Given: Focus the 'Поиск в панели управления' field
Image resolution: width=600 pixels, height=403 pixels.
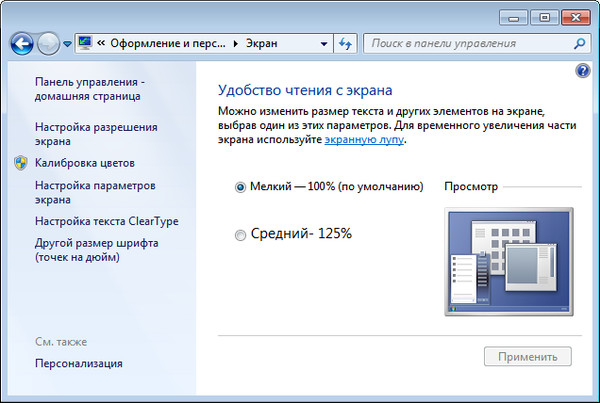Looking at the screenshot, I should [476, 43].
